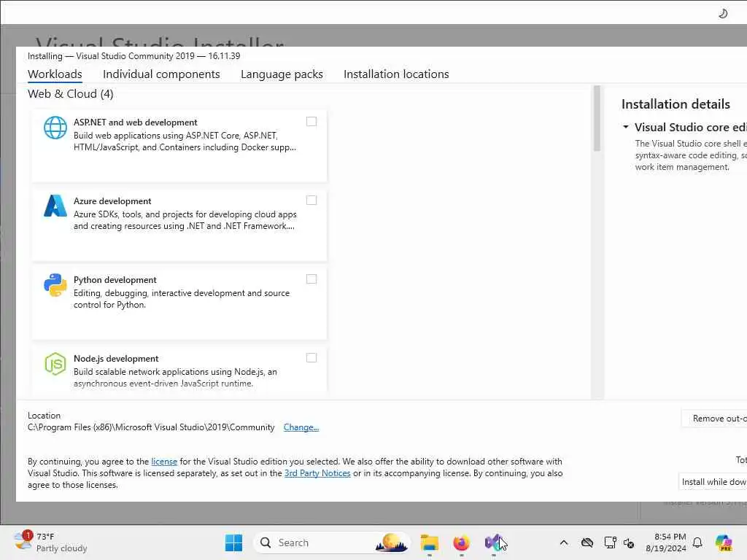Open the Install while downloading dropdown

tap(713, 482)
